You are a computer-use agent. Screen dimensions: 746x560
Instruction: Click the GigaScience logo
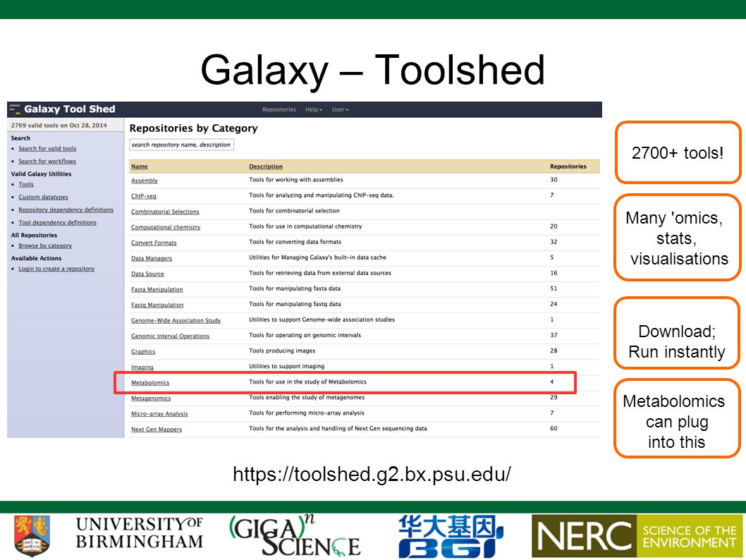[x=295, y=535]
